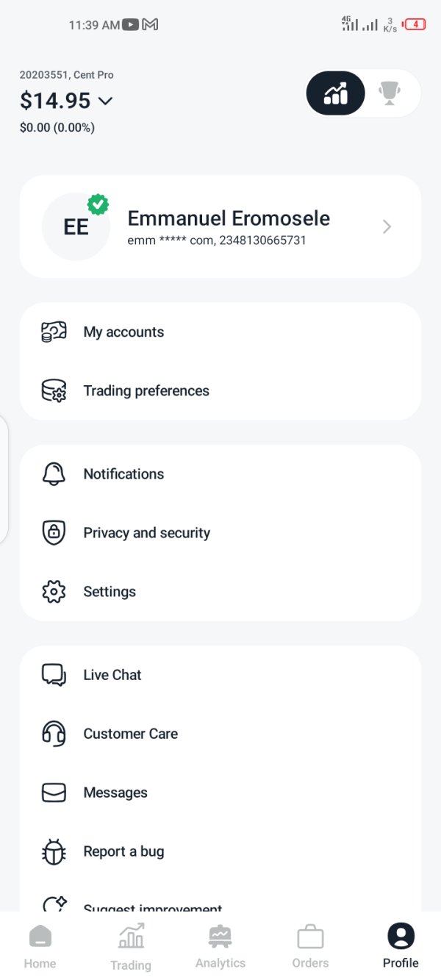The height and width of the screenshot is (980, 441).
Task: Tap the Trading preferences database gear icon
Action: (54, 390)
